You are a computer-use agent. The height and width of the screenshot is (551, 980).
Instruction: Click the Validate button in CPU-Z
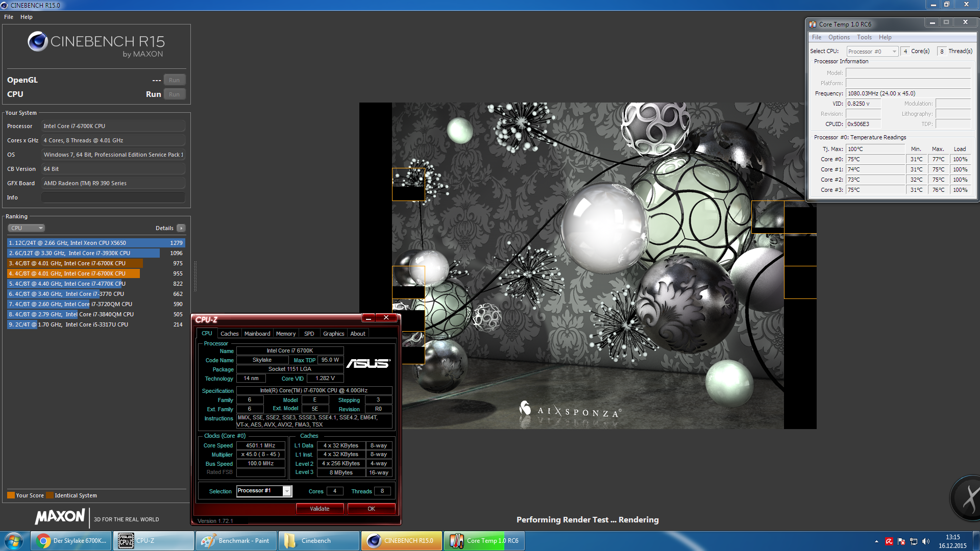(x=320, y=509)
